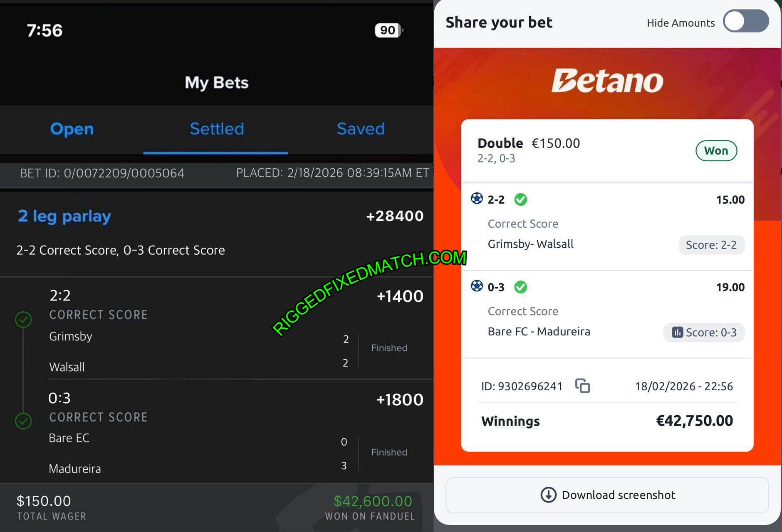782x532 pixels.
Task: Click green checkmark next to 2-2 selection
Action: [520, 199]
